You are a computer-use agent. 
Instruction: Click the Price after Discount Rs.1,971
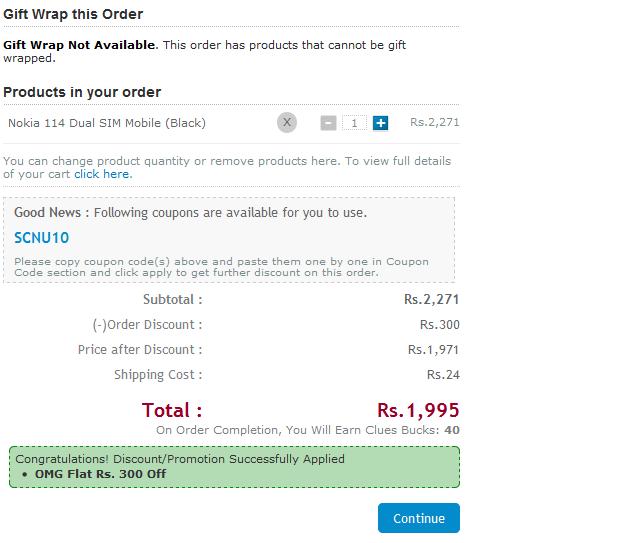[x=433, y=350]
